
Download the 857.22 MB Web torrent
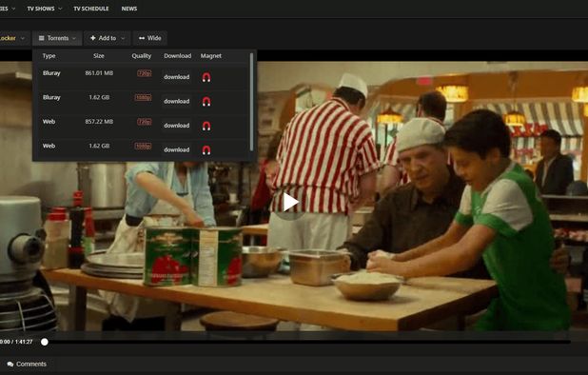pos(176,126)
